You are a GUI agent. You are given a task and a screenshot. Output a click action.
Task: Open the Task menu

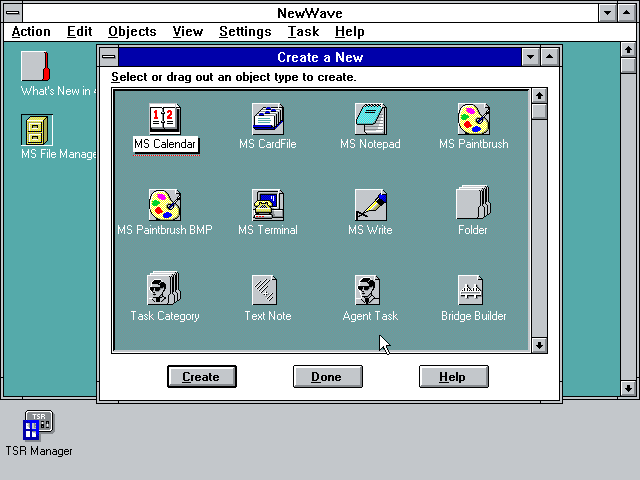point(303,31)
